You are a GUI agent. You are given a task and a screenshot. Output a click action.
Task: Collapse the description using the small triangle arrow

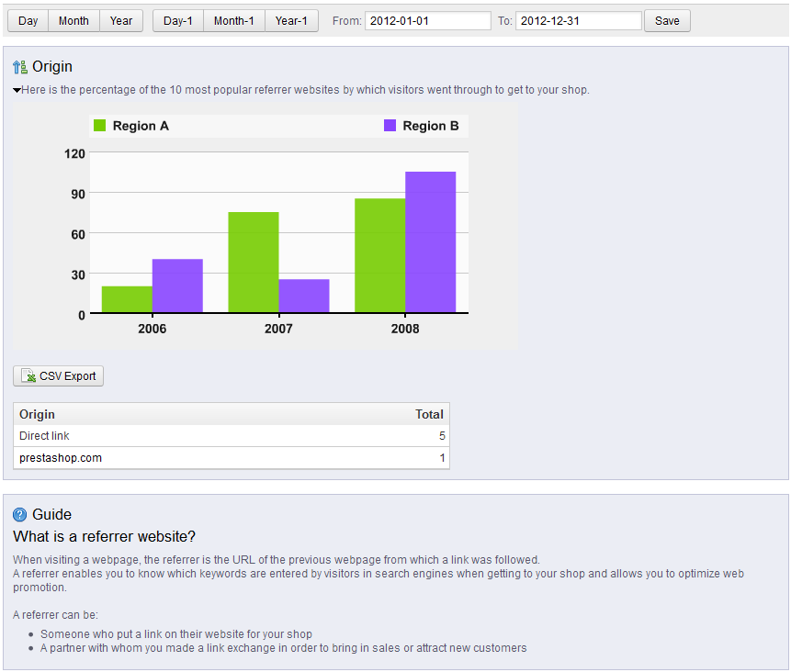pyautogui.click(x=17, y=90)
